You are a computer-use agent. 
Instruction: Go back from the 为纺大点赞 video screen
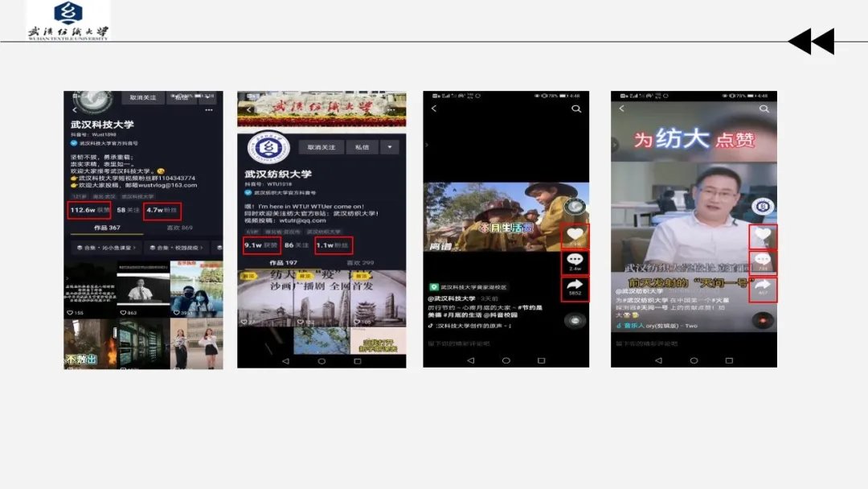tap(621, 109)
